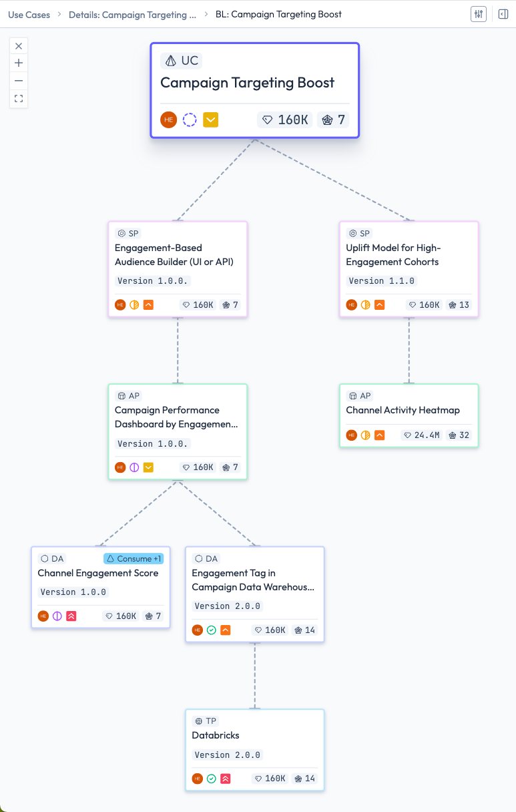Toggle the pink chevron on Channel Engagement Score

click(x=71, y=616)
